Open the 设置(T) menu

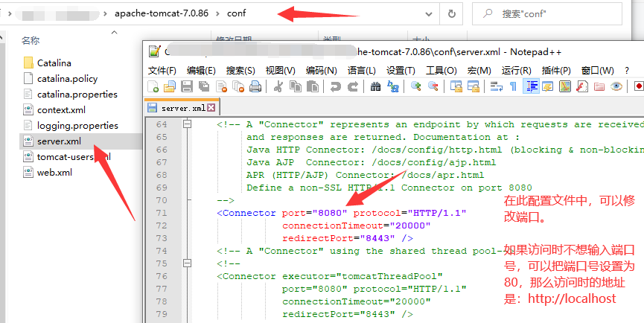(401, 71)
